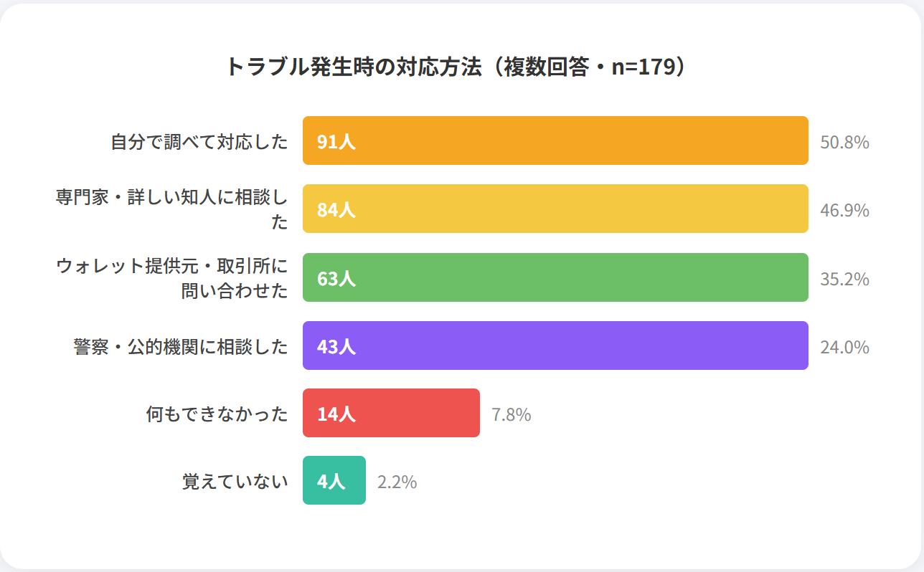Screen dimensions: 924x572
Task: Select the purple 警察・公的機関 bar
Action: click(555, 346)
